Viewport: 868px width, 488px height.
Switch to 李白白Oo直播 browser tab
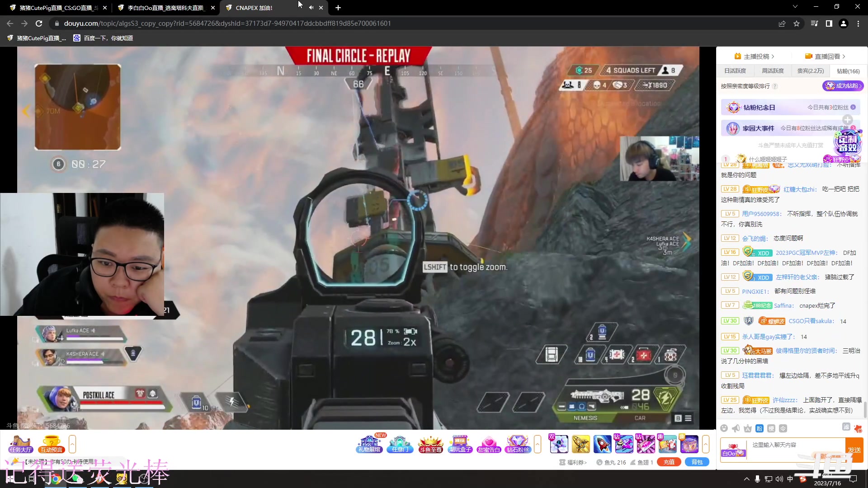165,8
